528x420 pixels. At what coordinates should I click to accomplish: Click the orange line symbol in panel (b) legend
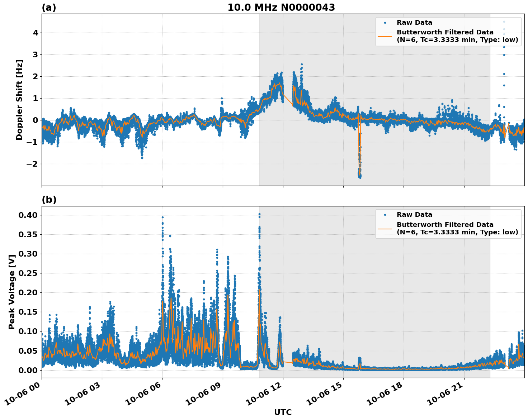385,228
